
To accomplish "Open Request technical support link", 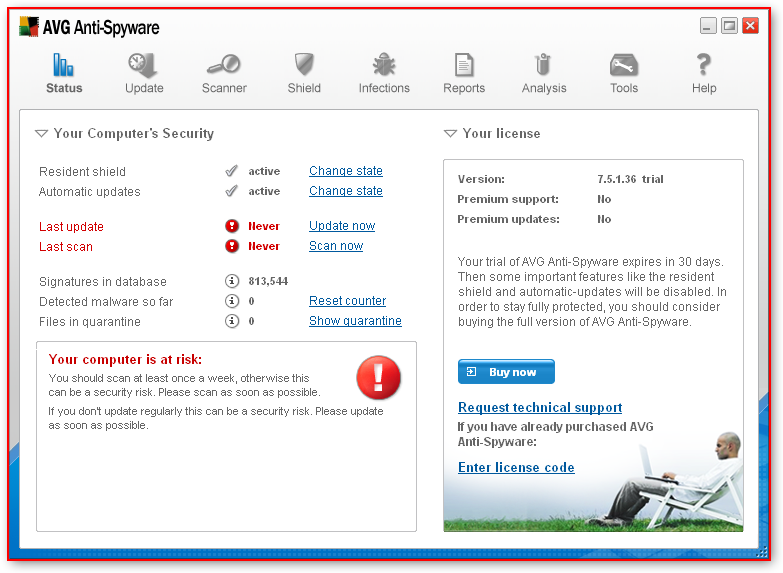I will point(540,408).
